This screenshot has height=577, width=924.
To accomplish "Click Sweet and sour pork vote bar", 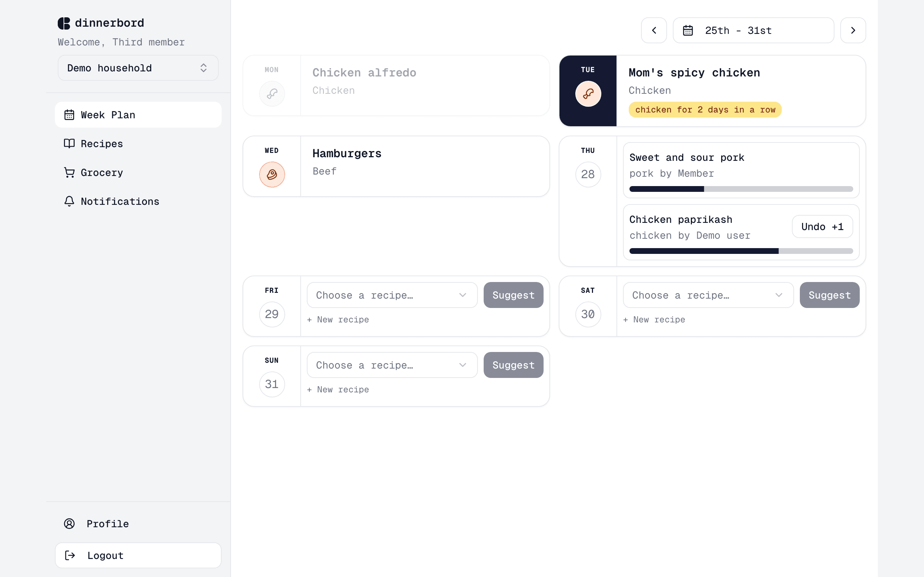I will [741, 189].
